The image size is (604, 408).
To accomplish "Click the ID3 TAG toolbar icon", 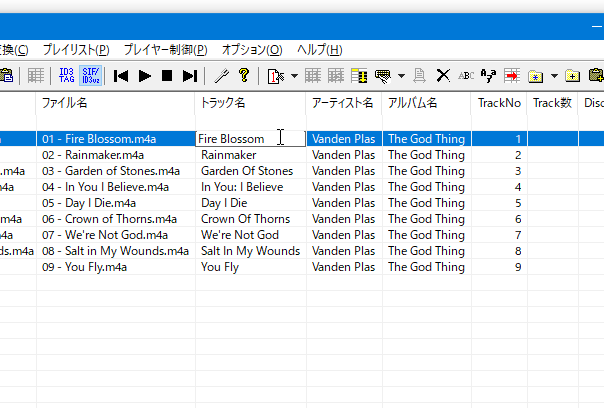I will click(x=67, y=76).
